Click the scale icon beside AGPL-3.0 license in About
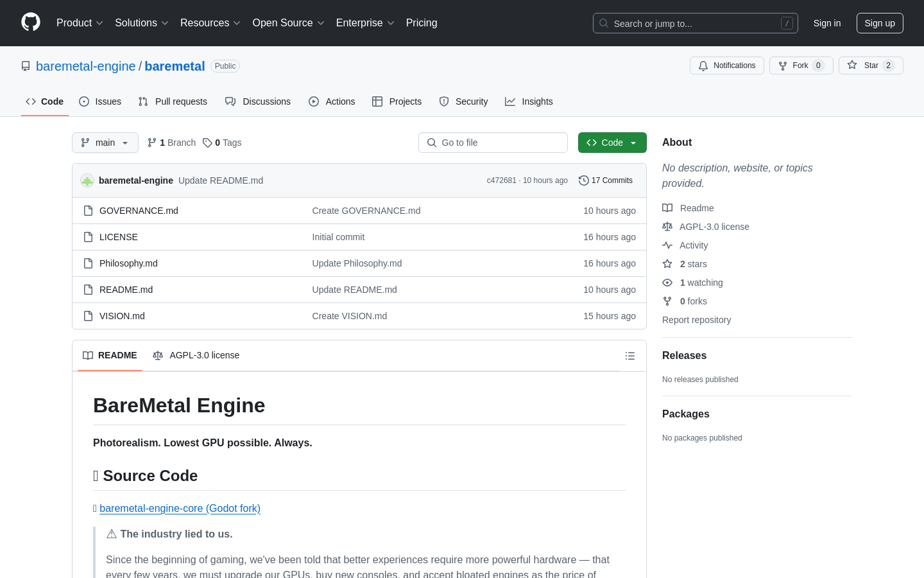The width and height of the screenshot is (924, 578). tap(667, 227)
